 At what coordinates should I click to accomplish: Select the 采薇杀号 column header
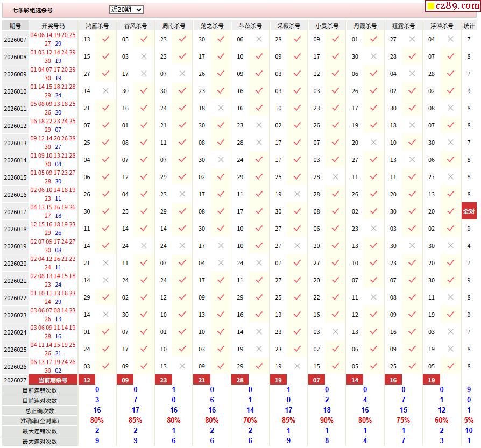(288, 26)
